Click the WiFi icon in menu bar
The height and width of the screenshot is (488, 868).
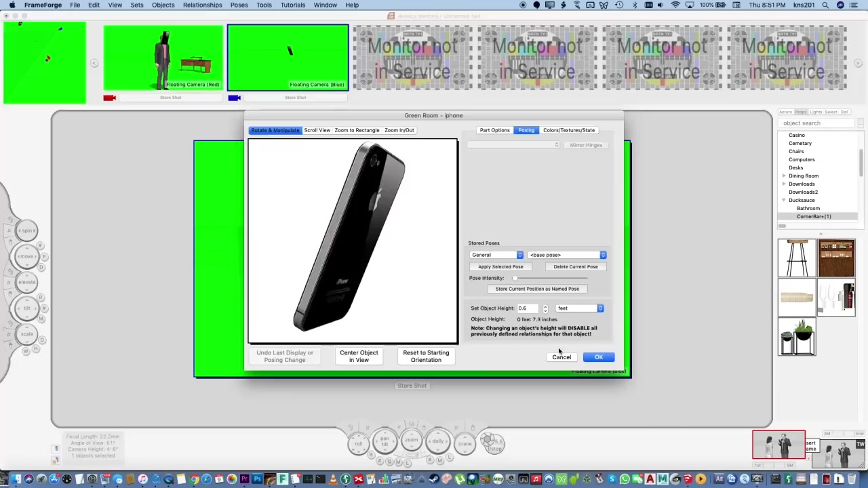coord(675,5)
